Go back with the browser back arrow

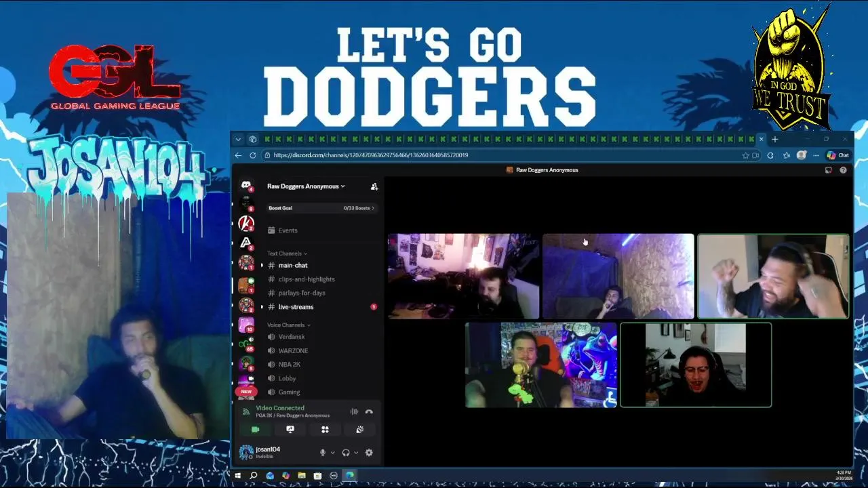[x=238, y=155]
